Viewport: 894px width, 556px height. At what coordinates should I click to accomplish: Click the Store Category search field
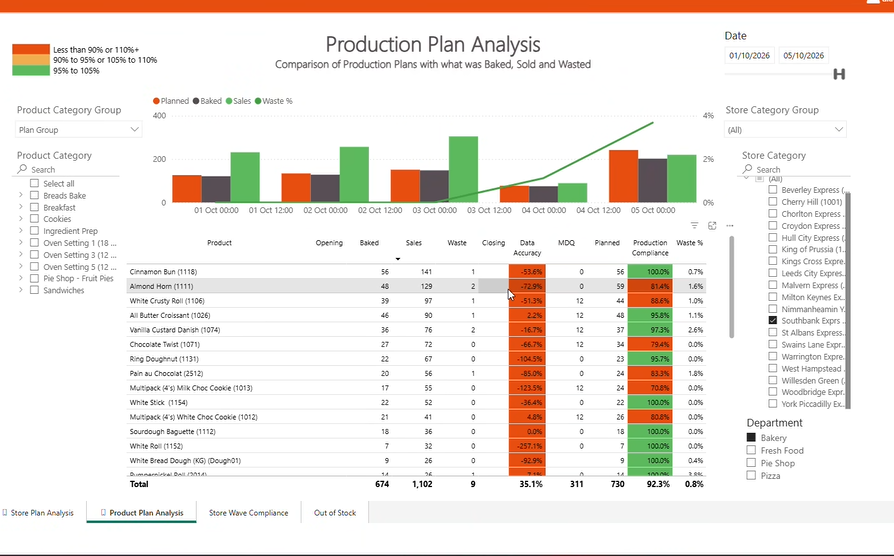coord(795,169)
